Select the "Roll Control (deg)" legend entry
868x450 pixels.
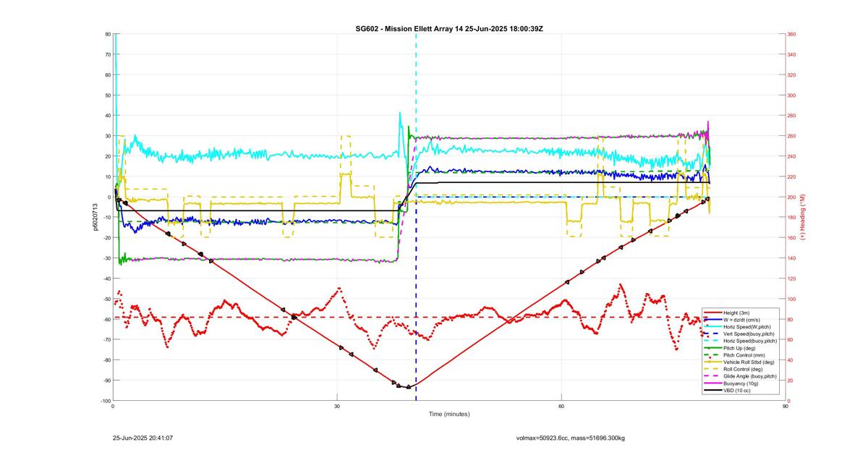[x=744, y=370]
